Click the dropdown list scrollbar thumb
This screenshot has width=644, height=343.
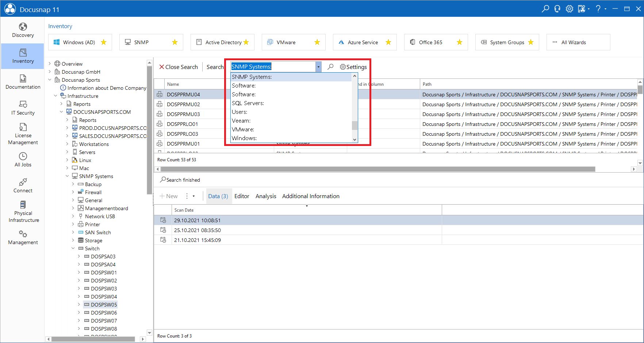click(x=354, y=126)
